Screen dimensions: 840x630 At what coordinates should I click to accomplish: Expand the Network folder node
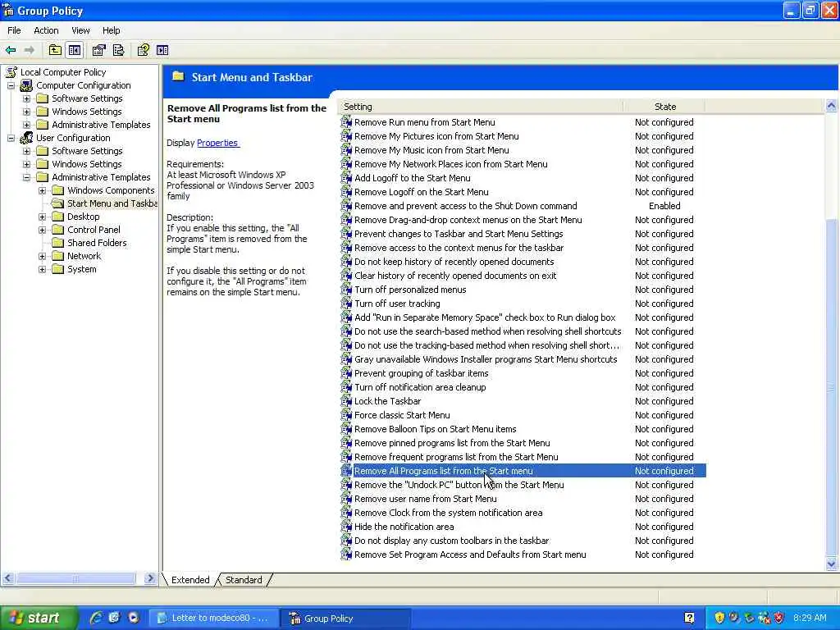tap(43, 256)
